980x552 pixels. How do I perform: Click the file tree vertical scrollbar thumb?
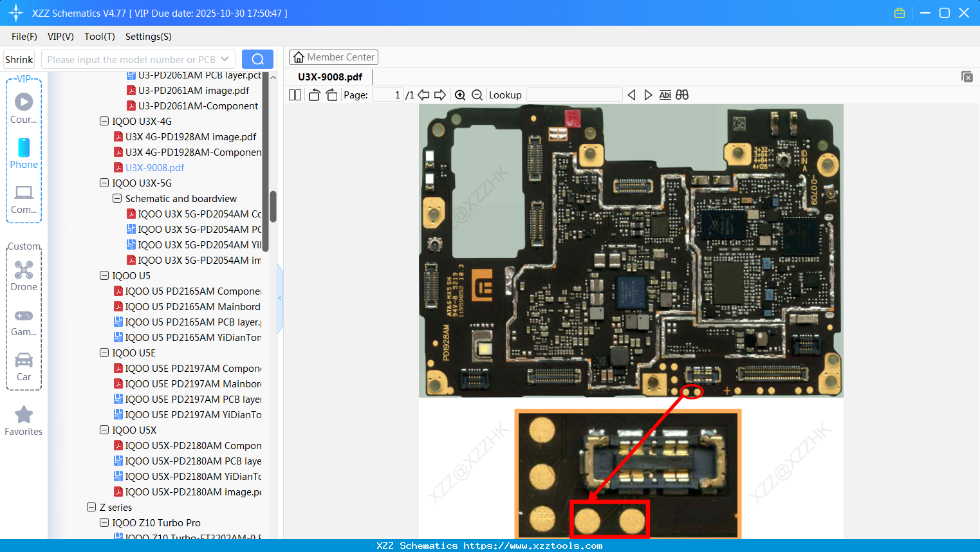[273, 206]
